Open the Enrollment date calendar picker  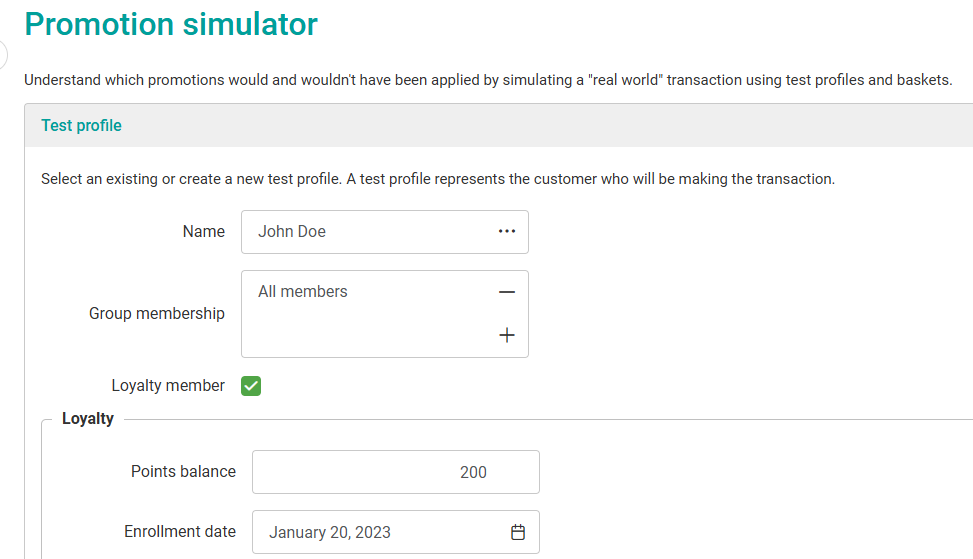518,532
